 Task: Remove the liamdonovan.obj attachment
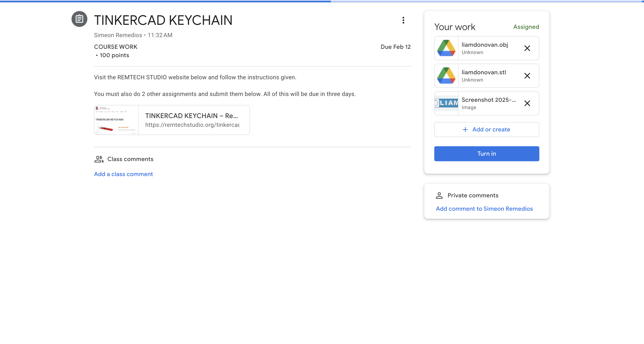point(527,48)
